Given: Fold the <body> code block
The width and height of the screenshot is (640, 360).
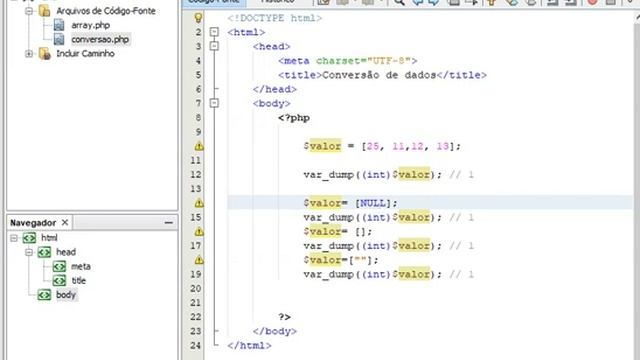Looking at the screenshot, I should (x=214, y=103).
